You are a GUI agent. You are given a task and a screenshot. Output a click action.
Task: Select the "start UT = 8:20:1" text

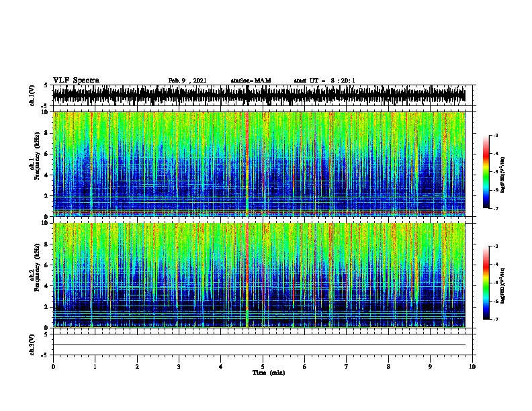tap(324, 81)
